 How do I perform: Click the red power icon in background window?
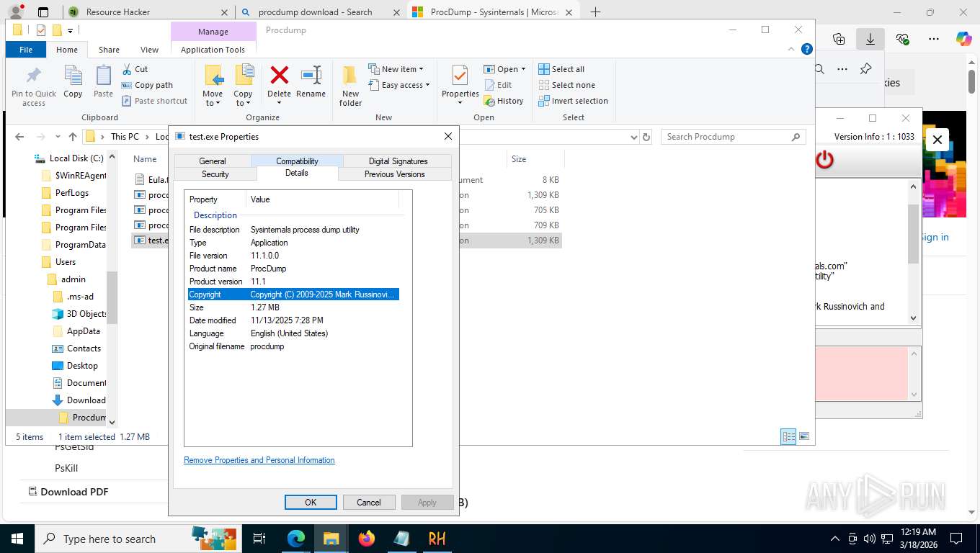point(824,160)
